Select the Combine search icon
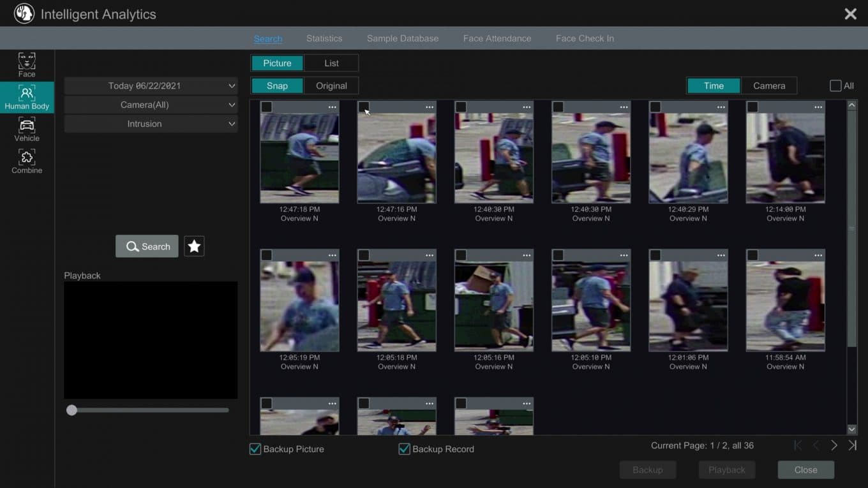Viewport: 868px width, 488px height. coord(27,161)
